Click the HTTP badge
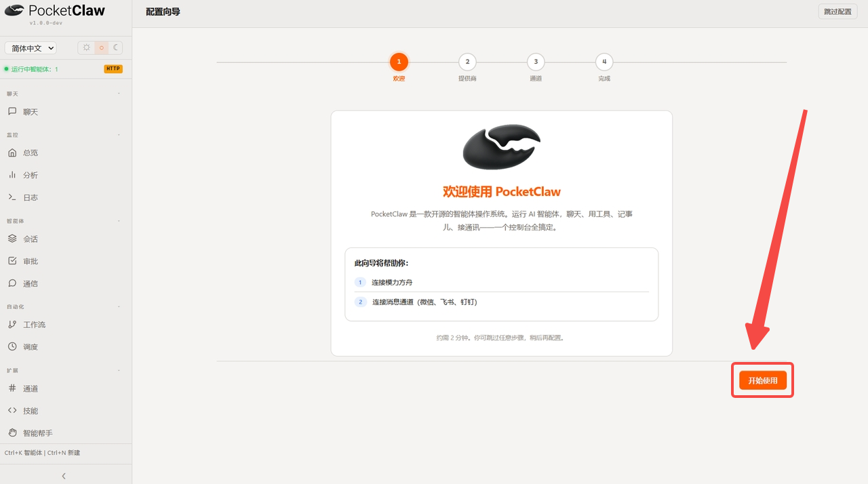This screenshot has height=484, width=868. click(x=113, y=69)
